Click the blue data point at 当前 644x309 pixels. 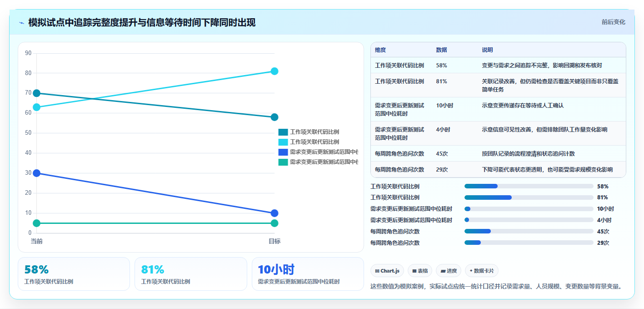(x=37, y=173)
